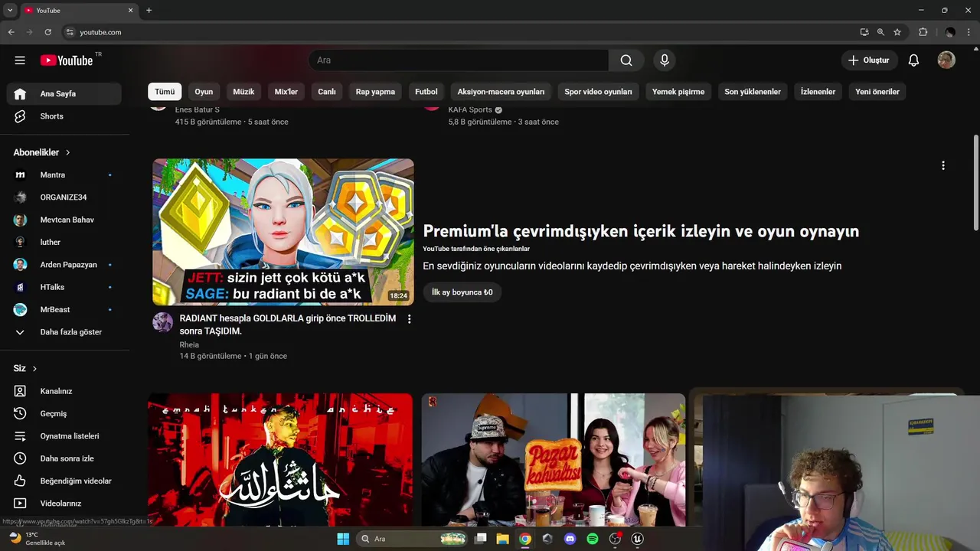
Task: Open the Pazar kahvaltısı video thumbnail
Action: (x=554, y=460)
